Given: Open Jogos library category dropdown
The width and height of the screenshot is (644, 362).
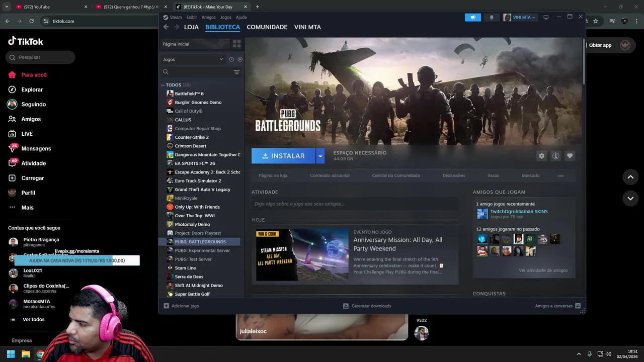Looking at the screenshot, I should (x=193, y=59).
